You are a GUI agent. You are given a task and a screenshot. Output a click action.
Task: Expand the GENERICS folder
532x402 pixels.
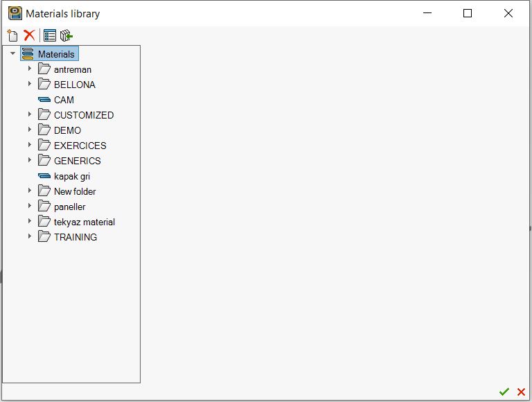coord(30,160)
